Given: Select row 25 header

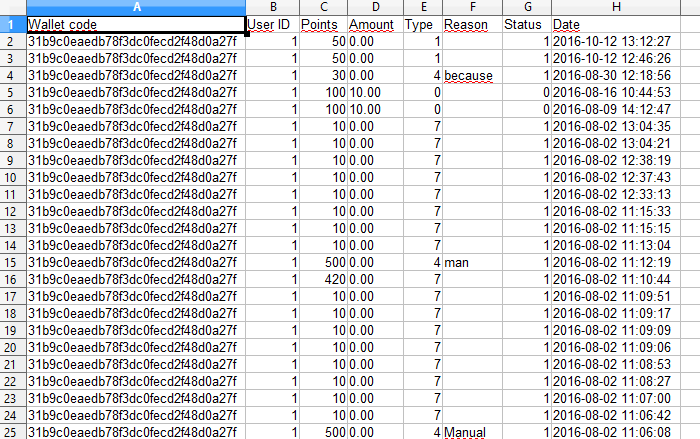Looking at the screenshot, I should click(x=13, y=432).
